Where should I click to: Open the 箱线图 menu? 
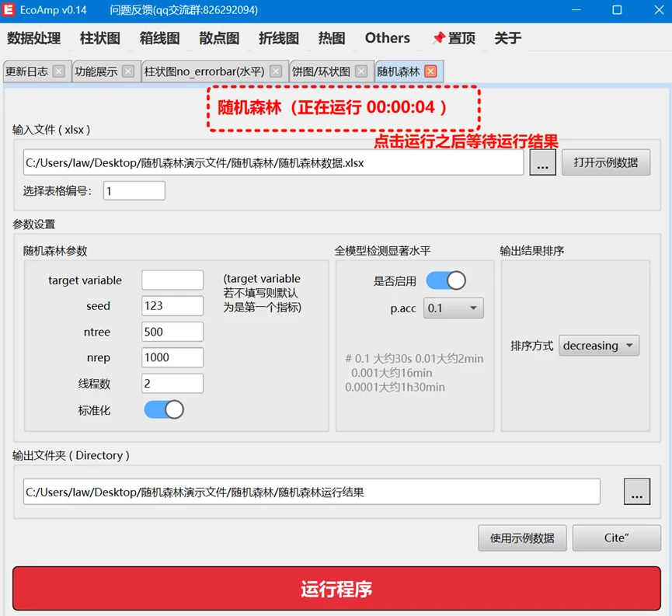pyautogui.click(x=160, y=38)
